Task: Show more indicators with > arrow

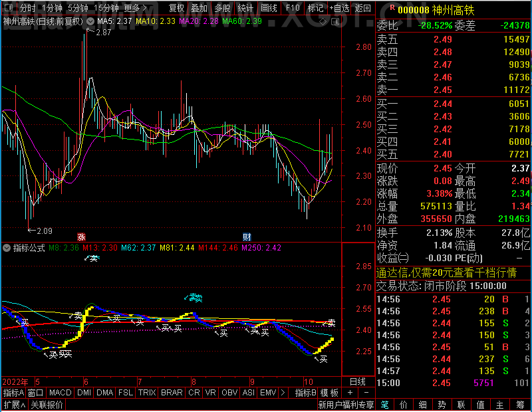Action: [x=283, y=393]
